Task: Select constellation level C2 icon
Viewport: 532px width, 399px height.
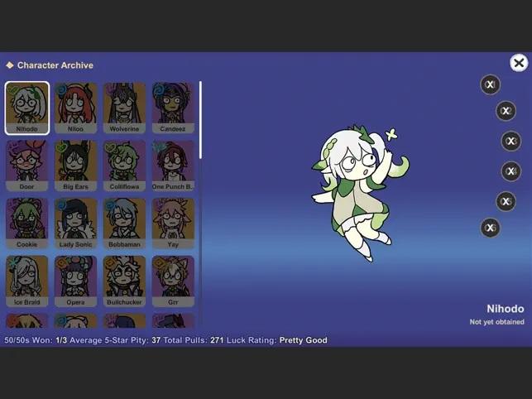Action: pos(506,111)
